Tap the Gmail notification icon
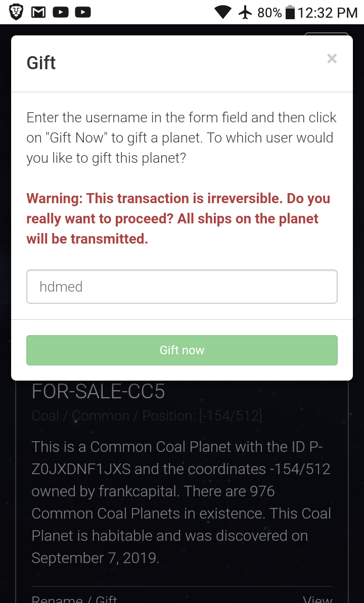 click(38, 12)
